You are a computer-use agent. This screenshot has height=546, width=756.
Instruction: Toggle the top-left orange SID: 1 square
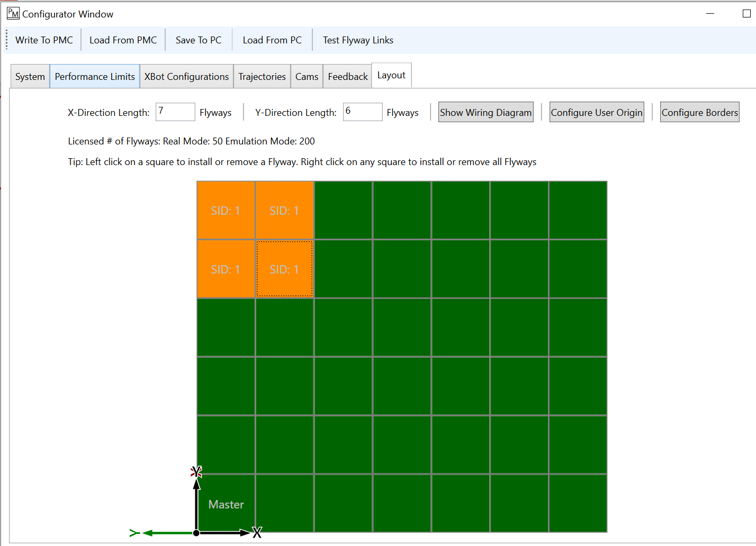click(226, 211)
